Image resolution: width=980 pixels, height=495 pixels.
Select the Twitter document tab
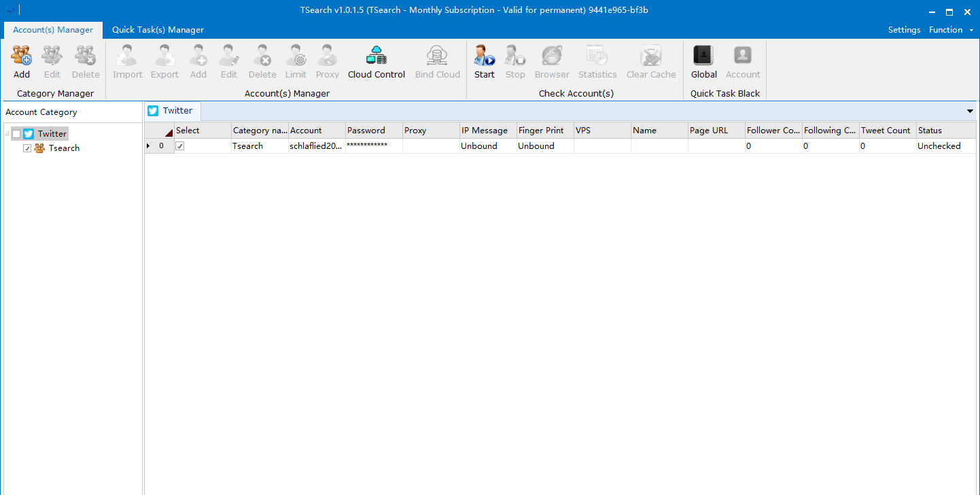[173, 111]
